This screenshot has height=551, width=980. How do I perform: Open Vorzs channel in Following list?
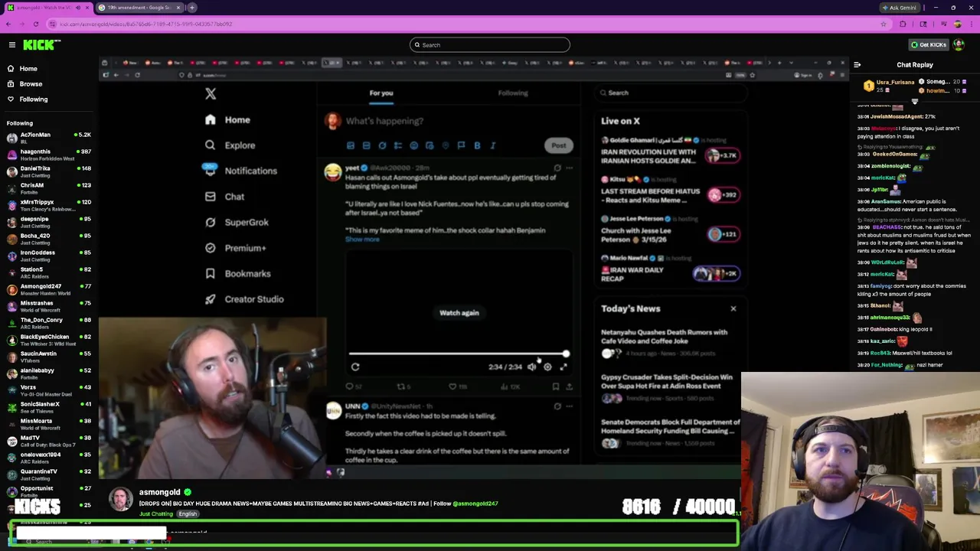coord(47,390)
